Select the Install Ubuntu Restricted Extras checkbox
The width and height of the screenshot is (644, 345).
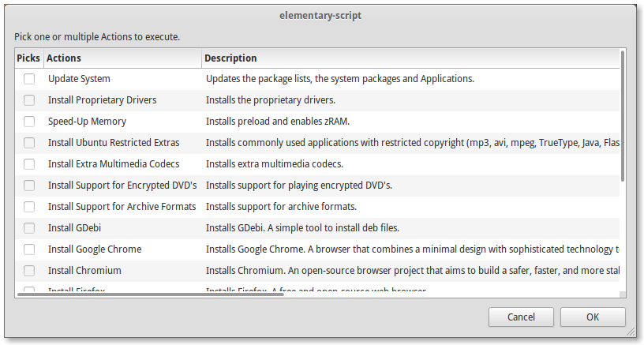coord(29,143)
